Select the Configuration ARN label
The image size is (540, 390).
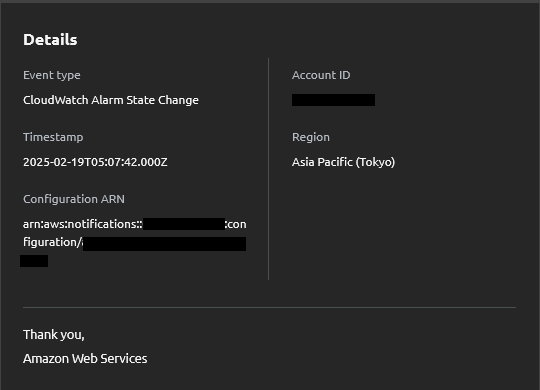(74, 199)
